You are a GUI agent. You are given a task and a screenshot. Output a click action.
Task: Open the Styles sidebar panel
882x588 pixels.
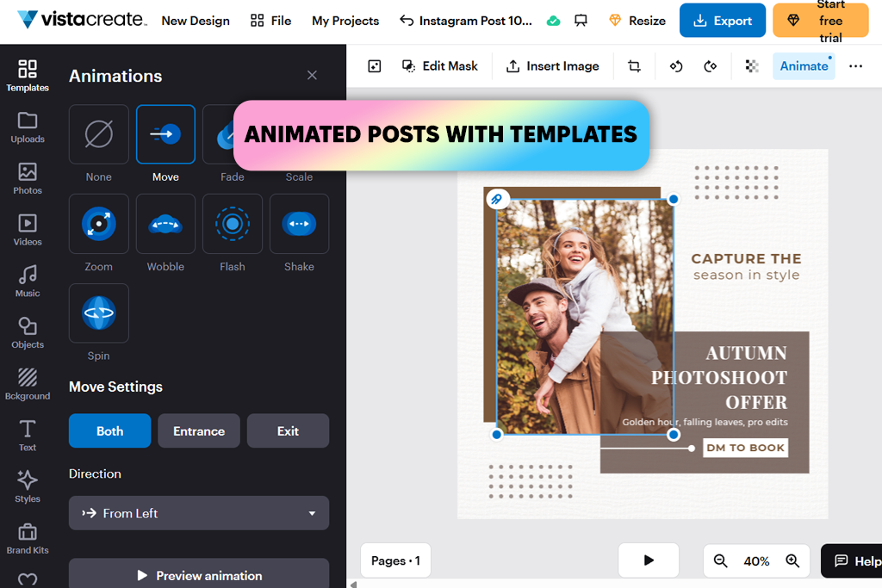click(27, 486)
